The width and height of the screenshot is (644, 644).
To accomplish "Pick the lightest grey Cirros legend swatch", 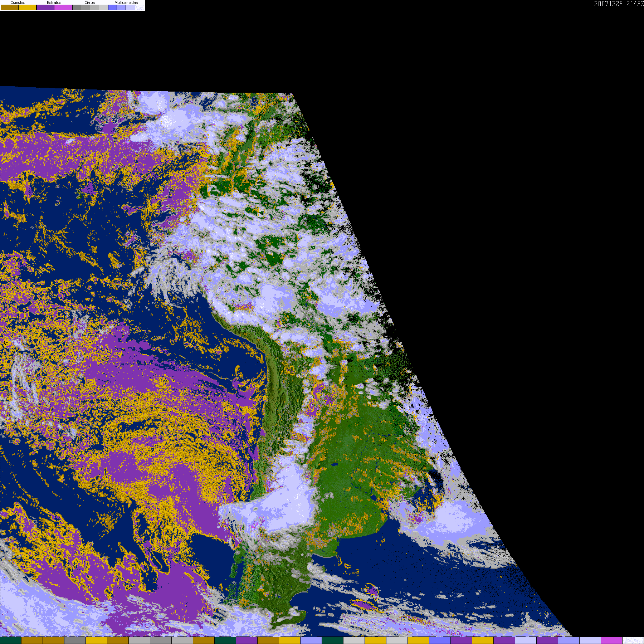I will pyautogui.click(x=103, y=7).
